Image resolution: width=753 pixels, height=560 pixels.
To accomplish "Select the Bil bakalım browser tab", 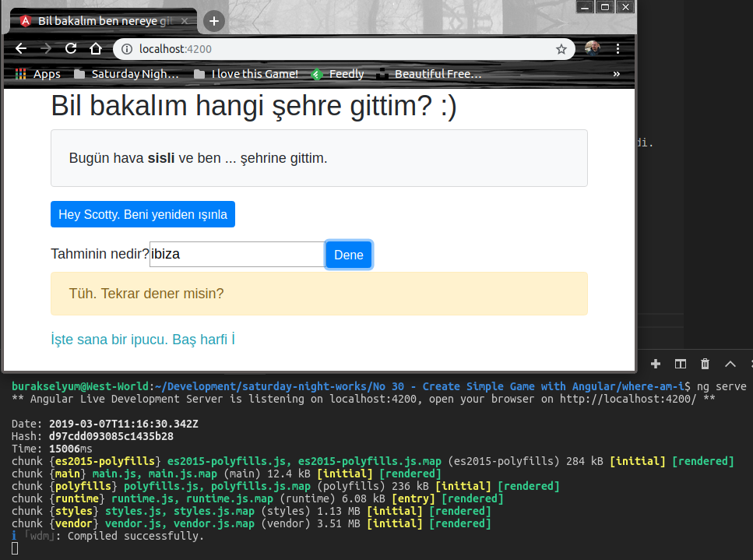I will point(101,21).
